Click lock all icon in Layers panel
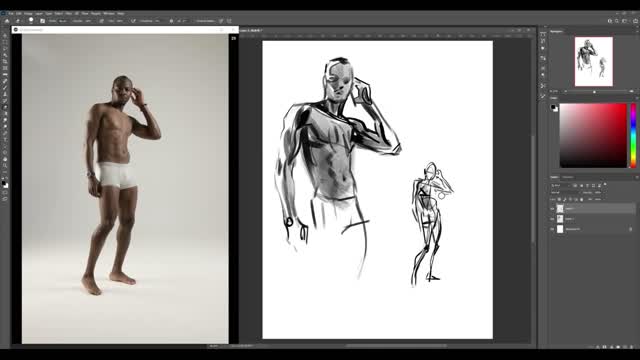 [x=581, y=200]
